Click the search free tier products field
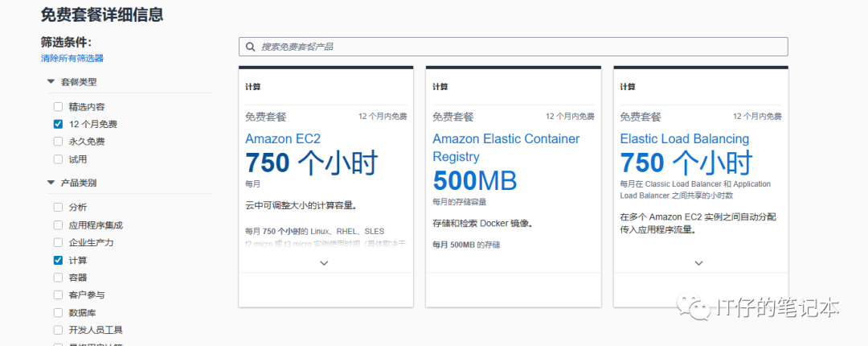868x346 pixels. coord(514,47)
